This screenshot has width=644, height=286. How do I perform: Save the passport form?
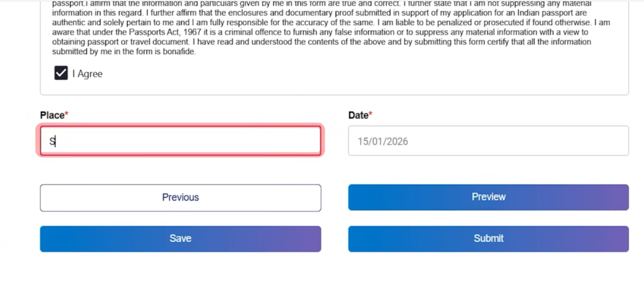180,239
